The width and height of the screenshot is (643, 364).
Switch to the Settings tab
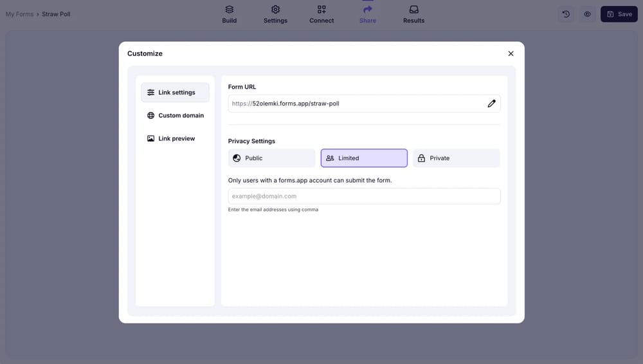[x=275, y=14]
